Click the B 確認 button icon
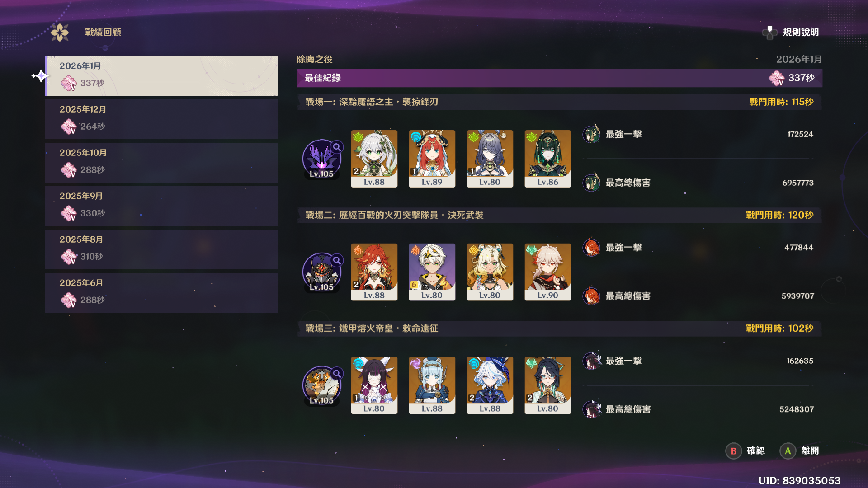 733,451
